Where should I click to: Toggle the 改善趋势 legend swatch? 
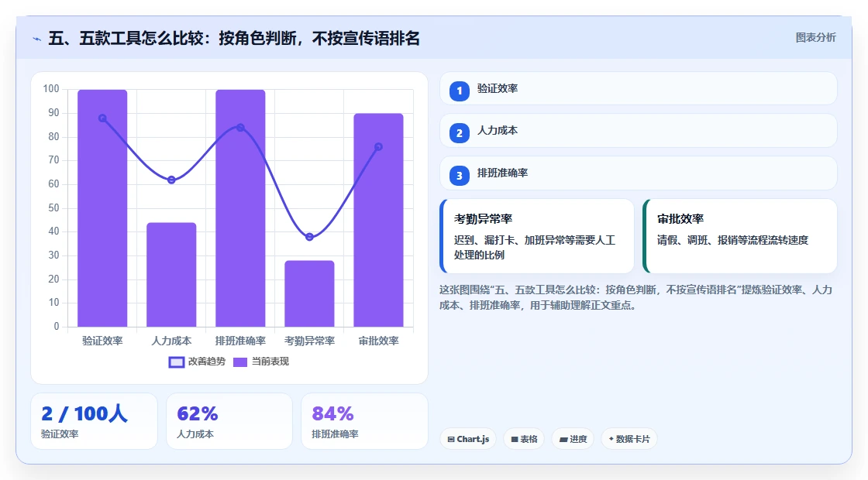coord(177,362)
